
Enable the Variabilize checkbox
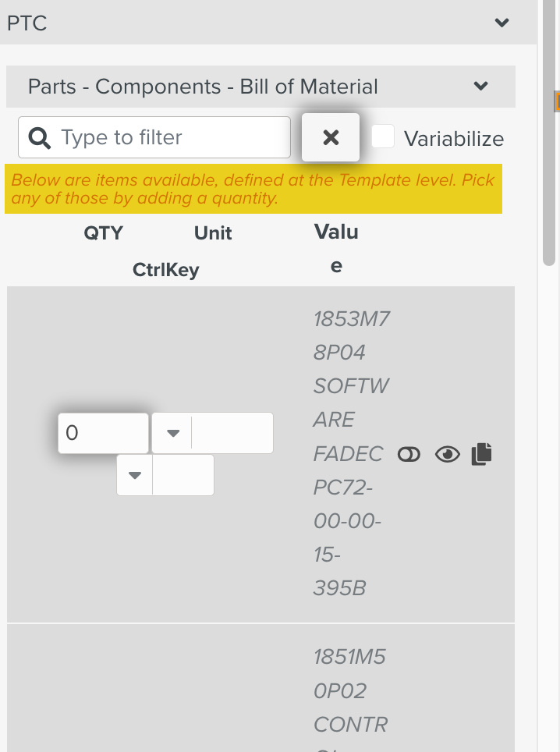pos(382,137)
